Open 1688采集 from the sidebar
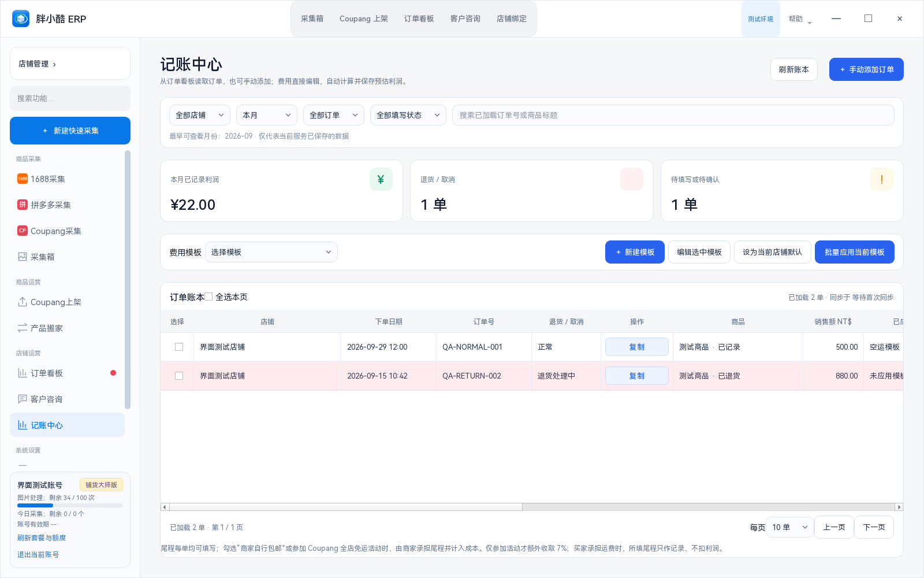The width and height of the screenshot is (924, 578). (67, 179)
